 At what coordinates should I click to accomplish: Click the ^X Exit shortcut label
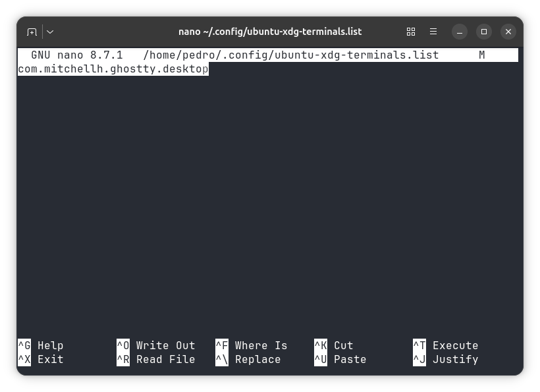(x=41, y=360)
